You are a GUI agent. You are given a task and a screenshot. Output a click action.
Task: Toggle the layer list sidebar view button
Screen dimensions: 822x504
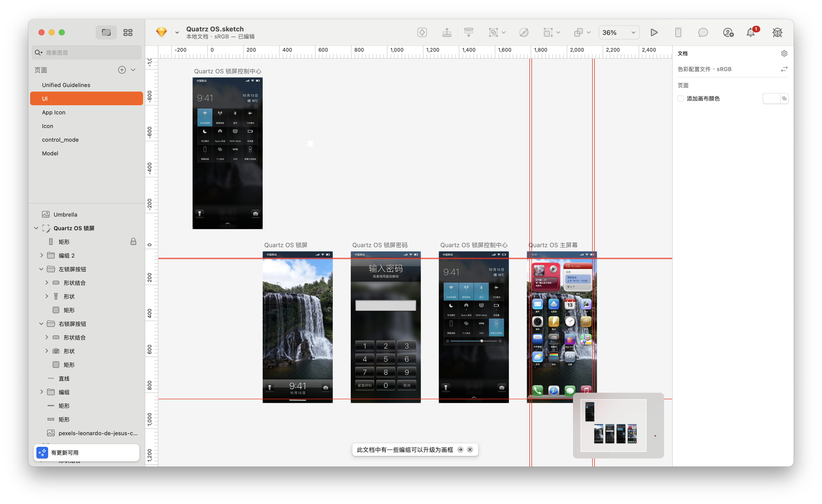tap(106, 32)
